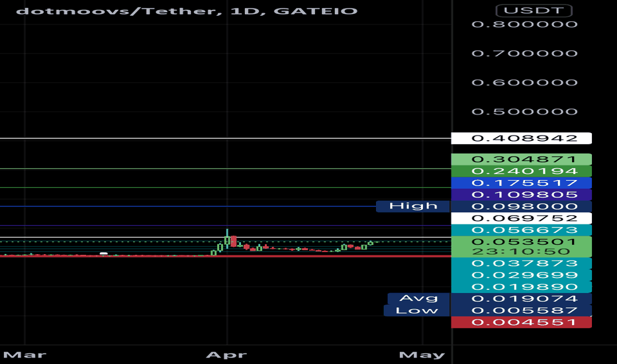The height and width of the screenshot is (364, 617).
Task: Select the 0.408942 white price label
Action: 522,138
